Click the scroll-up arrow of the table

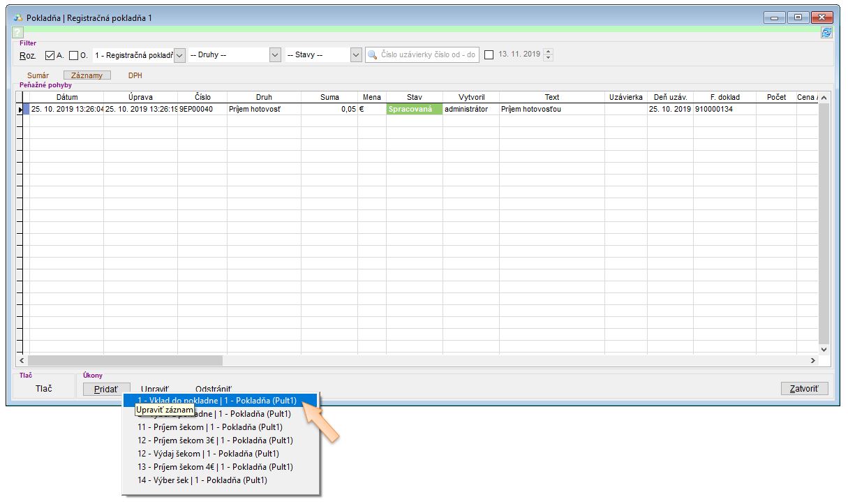coord(824,98)
